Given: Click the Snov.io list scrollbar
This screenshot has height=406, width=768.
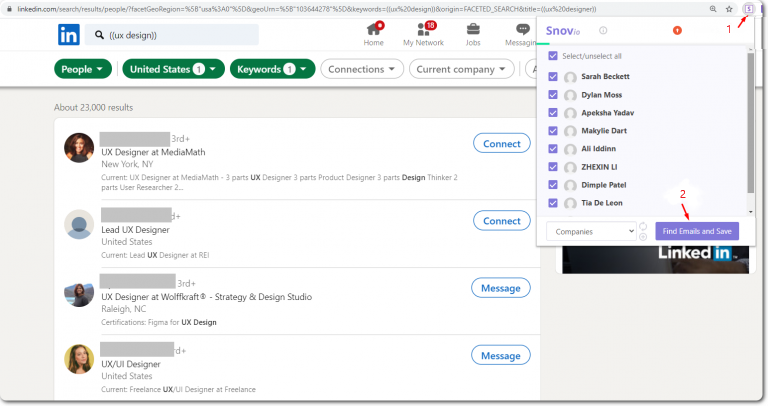Looking at the screenshot, I should (x=750, y=122).
